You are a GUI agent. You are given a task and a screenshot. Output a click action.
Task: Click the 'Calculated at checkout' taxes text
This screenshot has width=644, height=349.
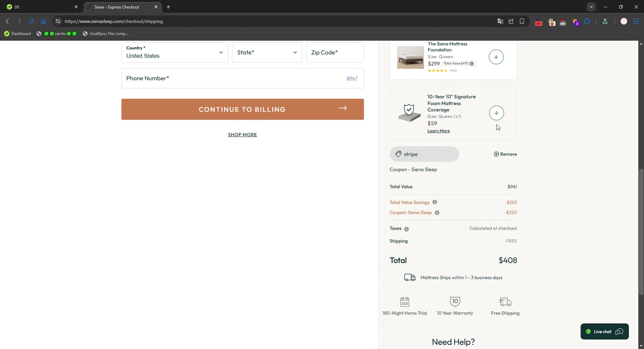point(493,228)
